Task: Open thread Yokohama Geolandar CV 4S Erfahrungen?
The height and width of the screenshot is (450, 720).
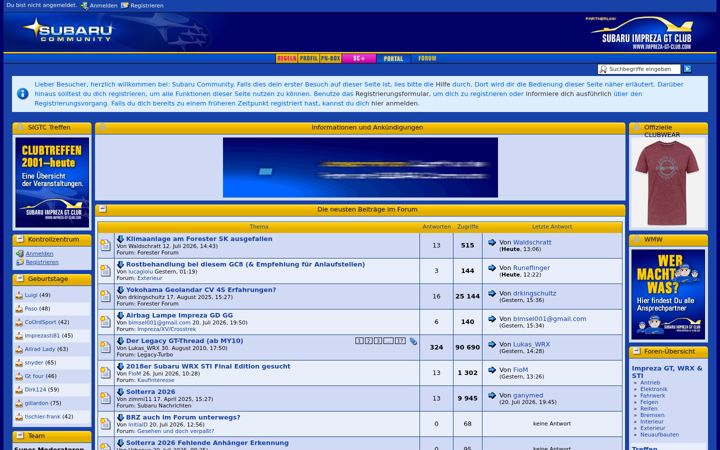Action: [201, 290]
